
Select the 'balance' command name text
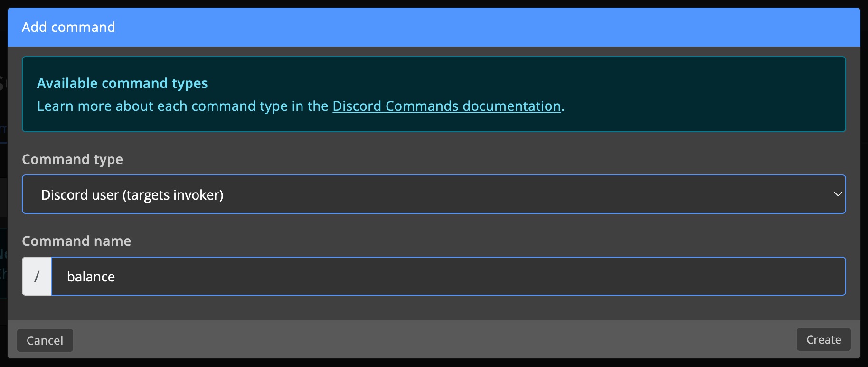[91, 276]
